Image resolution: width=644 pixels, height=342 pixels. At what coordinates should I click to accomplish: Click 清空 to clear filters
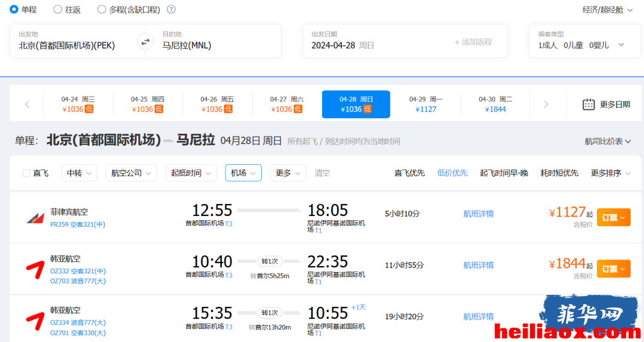tap(322, 173)
